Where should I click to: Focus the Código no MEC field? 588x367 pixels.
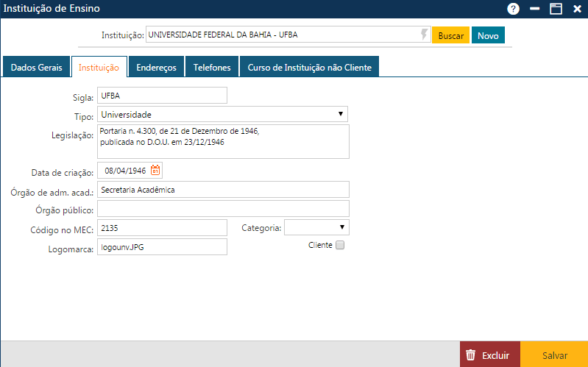162,227
